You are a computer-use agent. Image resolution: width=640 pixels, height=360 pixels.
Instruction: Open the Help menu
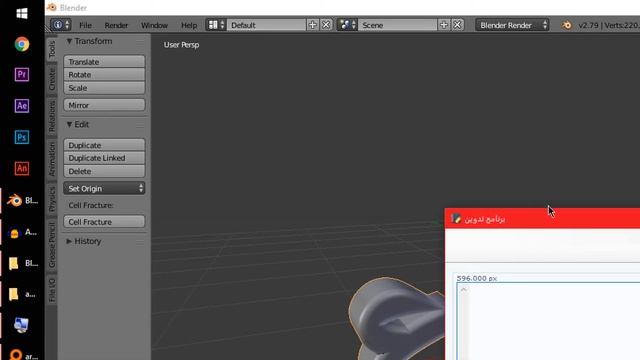point(189,25)
